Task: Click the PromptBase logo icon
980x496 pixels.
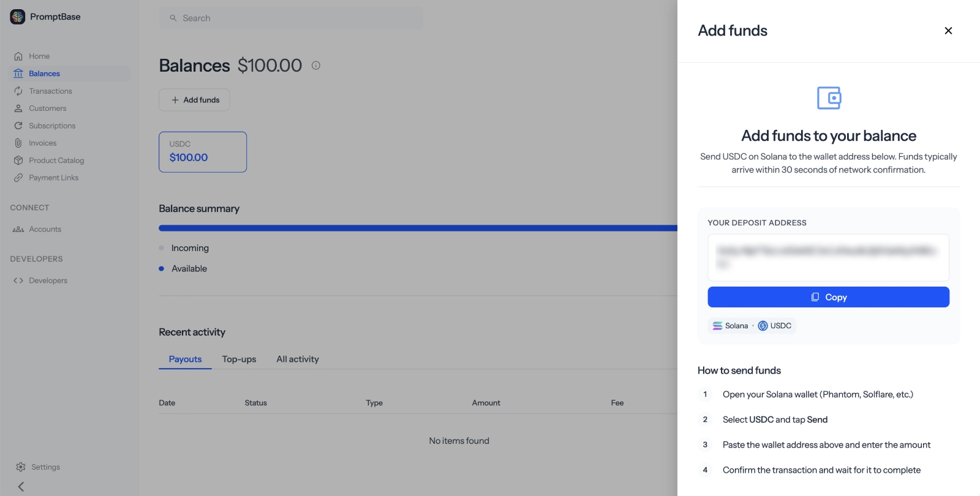Action: 18,17
